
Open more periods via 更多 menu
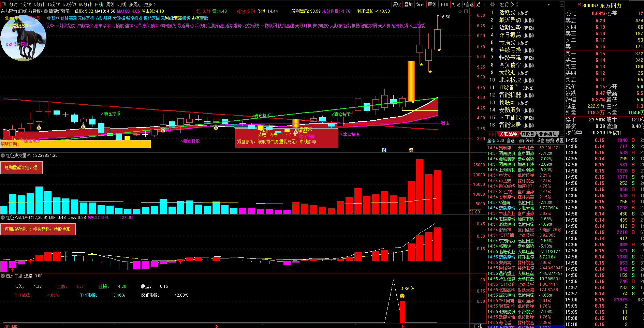150,4
